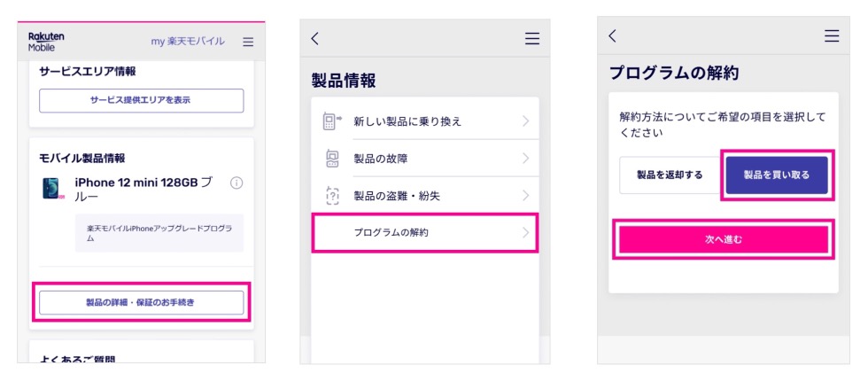Expand chevron for 製品の故障
Image resolution: width=868 pixels, height=381 pixels.
pyautogui.click(x=525, y=159)
